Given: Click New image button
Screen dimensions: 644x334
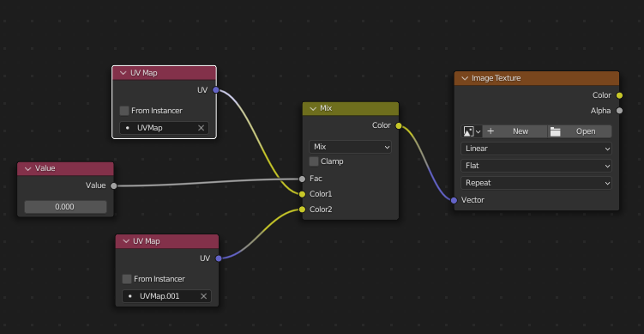Looking at the screenshot, I should [x=515, y=131].
